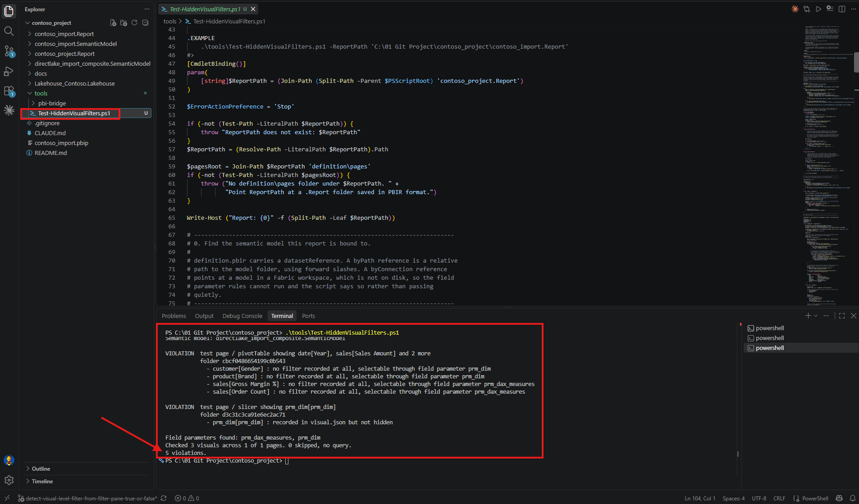Image resolution: width=859 pixels, height=504 pixels.
Task: Open notifications bell in status bar
Action: coord(853,498)
